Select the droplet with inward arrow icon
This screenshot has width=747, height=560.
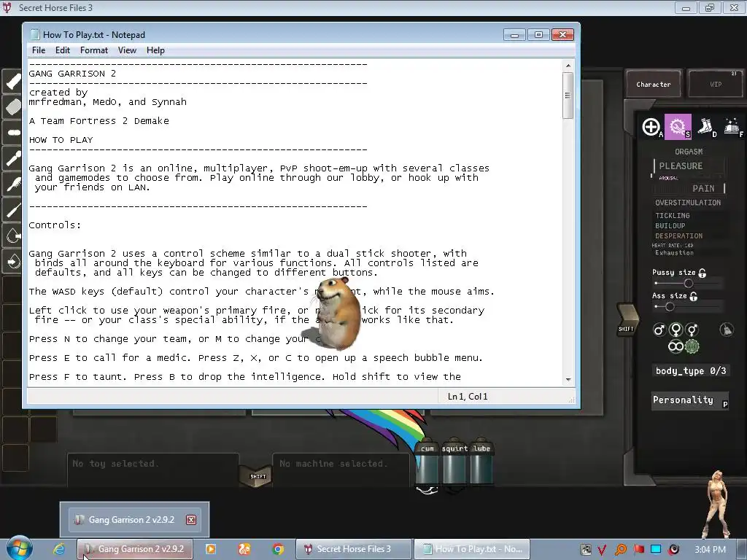(13, 261)
